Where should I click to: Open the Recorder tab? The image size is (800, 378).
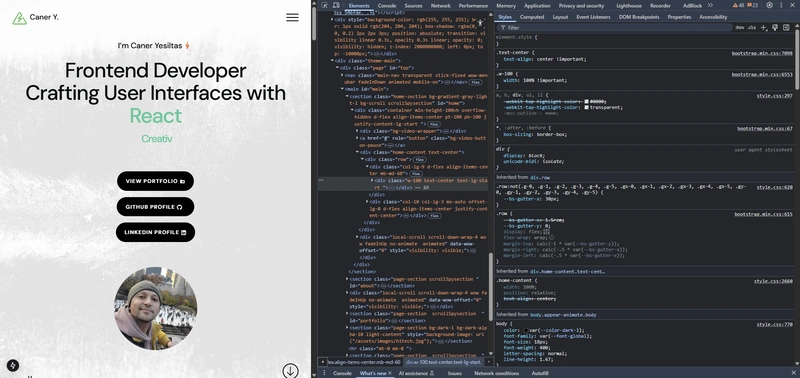pyautogui.click(x=660, y=6)
